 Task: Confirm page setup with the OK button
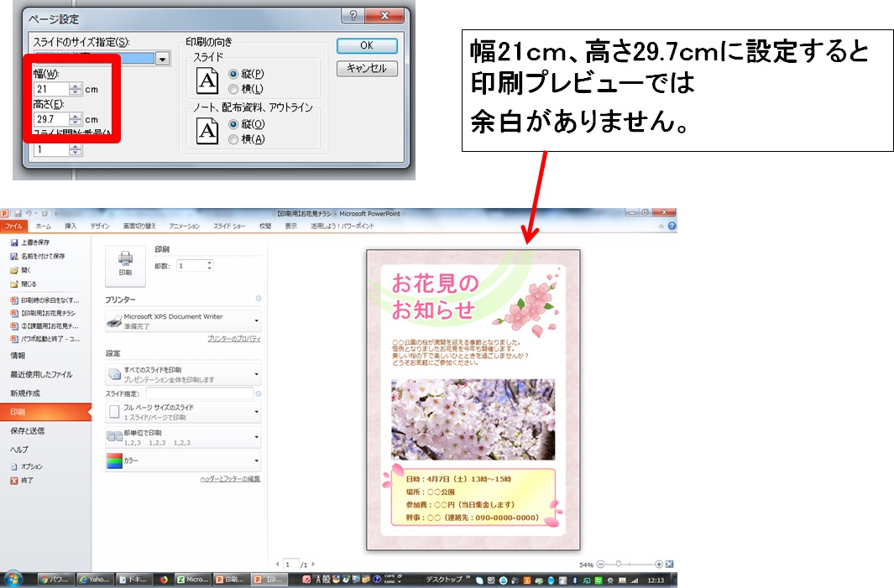click(x=367, y=46)
